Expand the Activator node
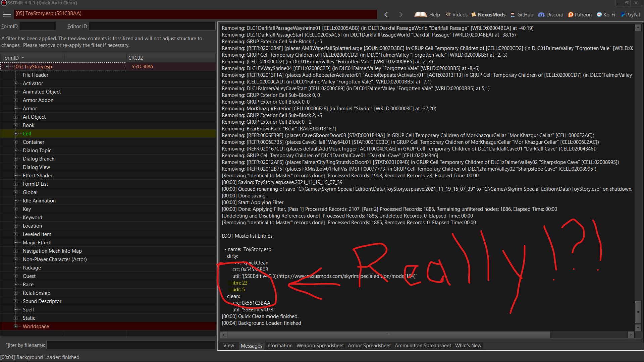Image resolution: width=644 pixels, height=362 pixels. pyautogui.click(x=15, y=83)
